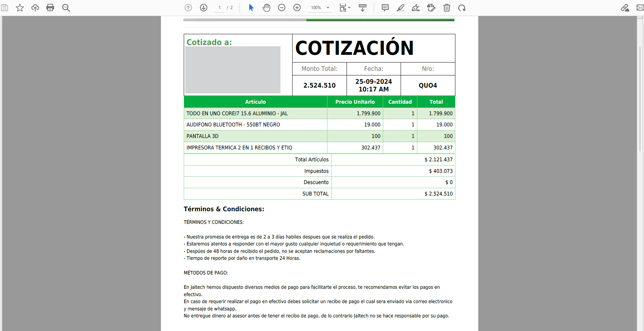Click the scrolling mode keyboard icon
The width and height of the screenshot is (644, 331).
[x=363, y=8]
